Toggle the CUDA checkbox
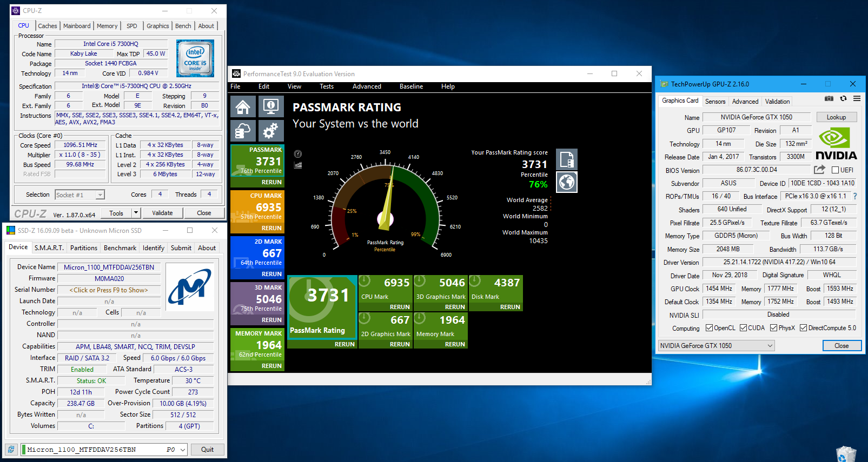 (744, 328)
